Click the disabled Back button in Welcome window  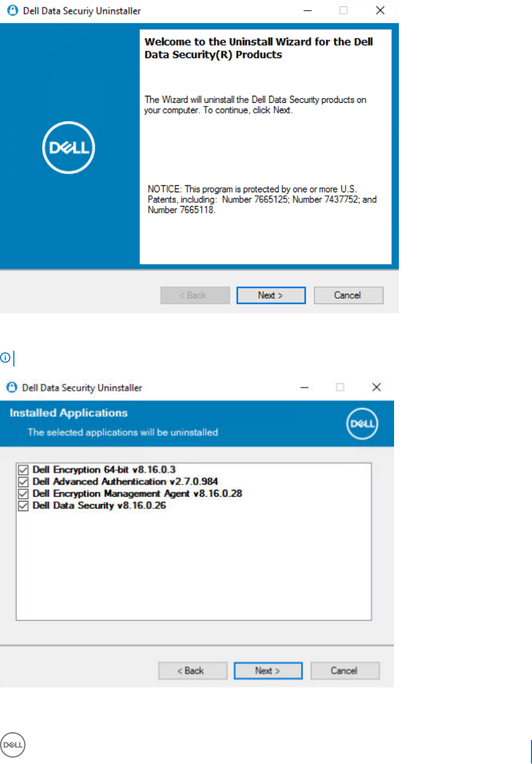[x=195, y=295]
